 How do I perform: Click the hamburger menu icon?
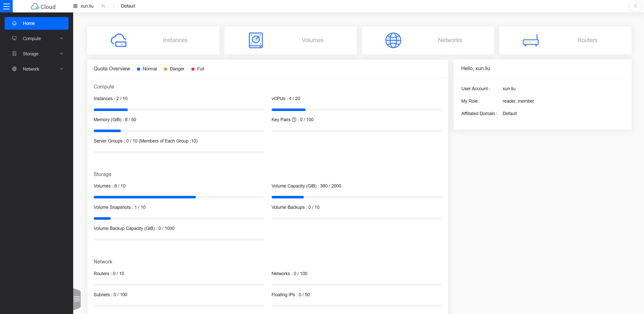(x=6, y=6)
